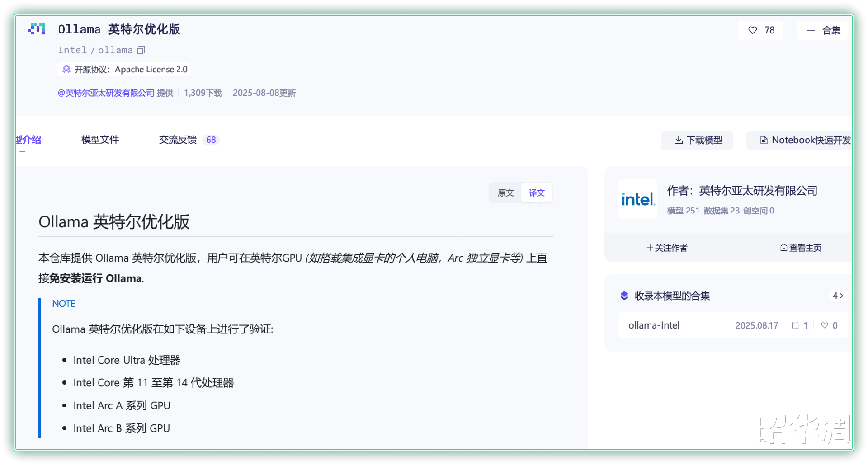Click the Intel organization name in path

point(72,50)
